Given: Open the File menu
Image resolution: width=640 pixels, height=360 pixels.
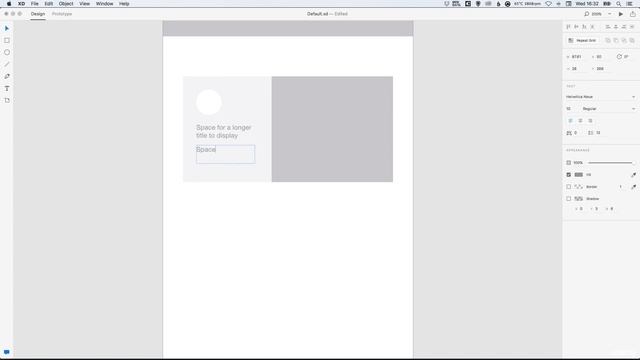Looking at the screenshot, I should tap(35, 4).
